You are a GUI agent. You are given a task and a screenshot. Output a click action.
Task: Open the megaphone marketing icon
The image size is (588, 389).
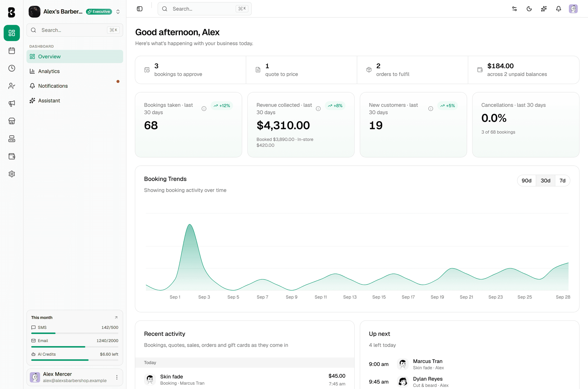(12, 103)
